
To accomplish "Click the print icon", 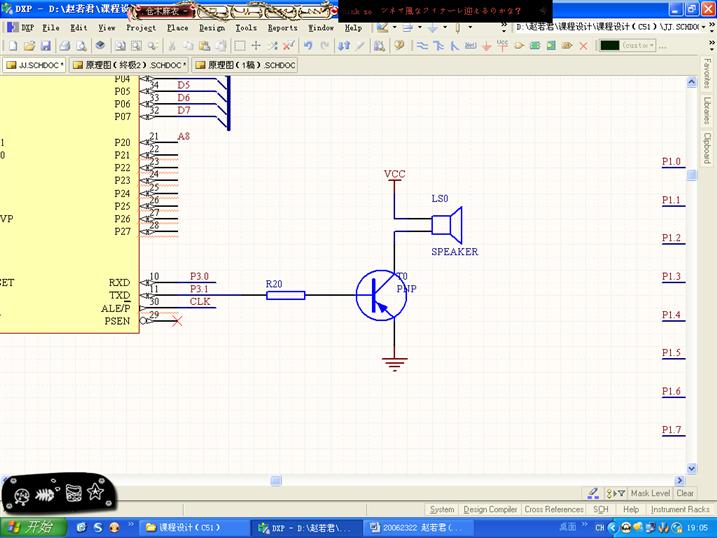I will (64, 46).
